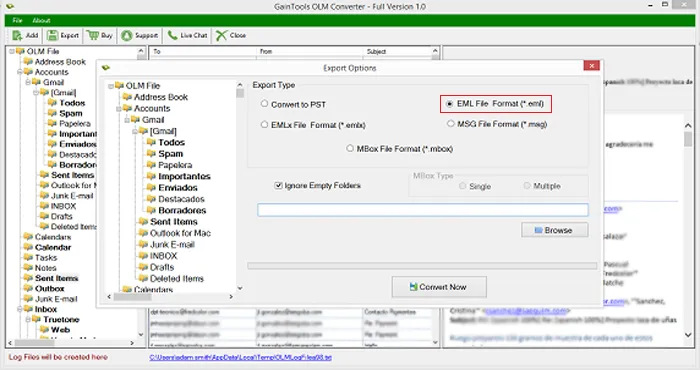
Task: Collapse OLM File in main tree
Action: pos(12,51)
